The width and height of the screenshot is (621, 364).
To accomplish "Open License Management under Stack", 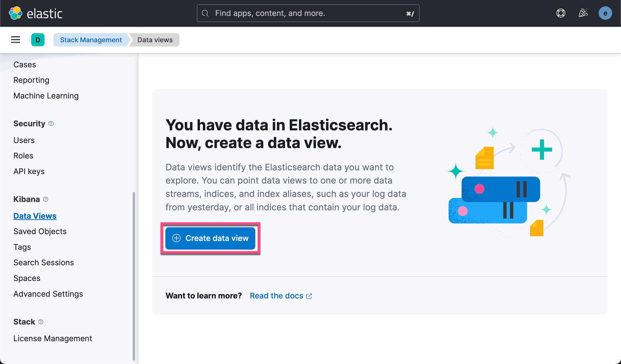I will 53,338.
